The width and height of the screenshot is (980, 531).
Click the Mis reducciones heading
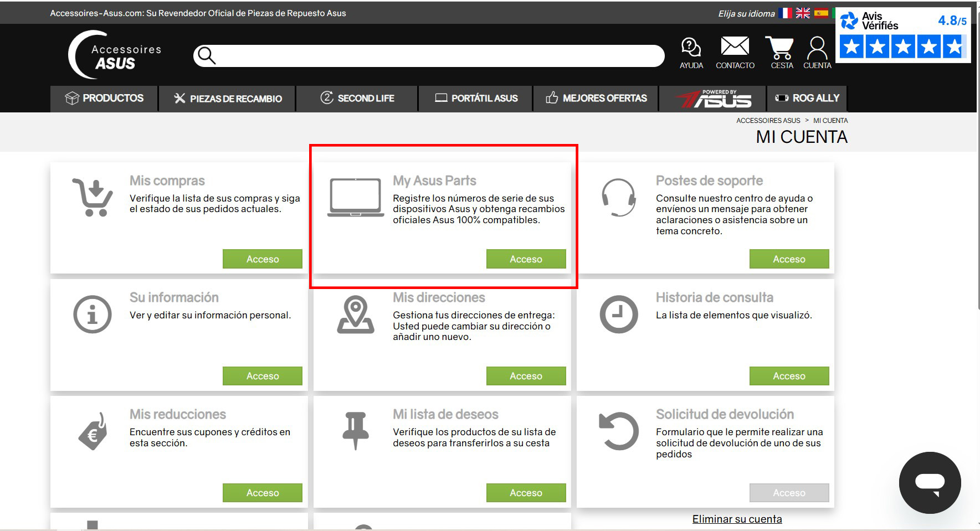pyautogui.click(x=178, y=414)
